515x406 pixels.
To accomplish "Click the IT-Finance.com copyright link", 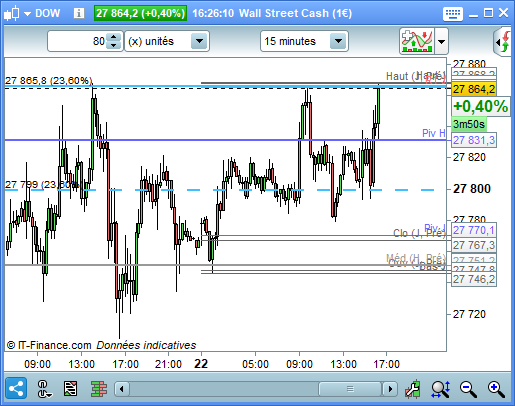I will click(49, 345).
